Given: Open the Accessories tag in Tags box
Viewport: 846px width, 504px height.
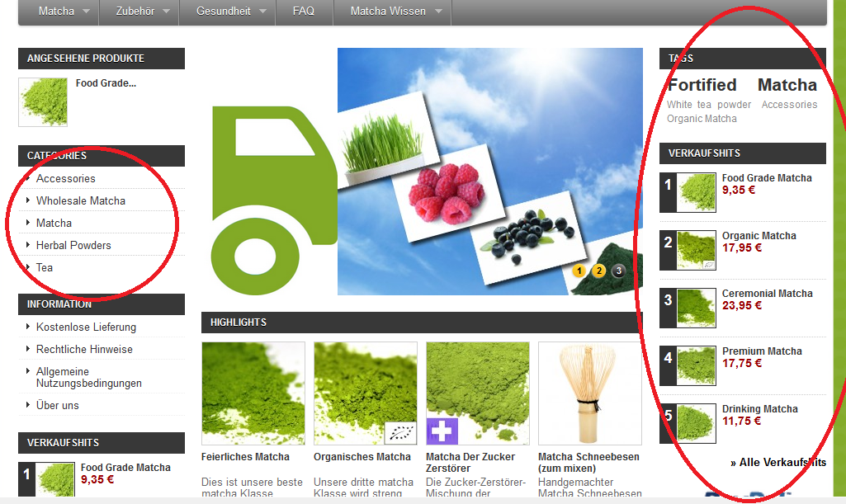Looking at the screenshot, I should pyautogui.click(x=789, y=105).
